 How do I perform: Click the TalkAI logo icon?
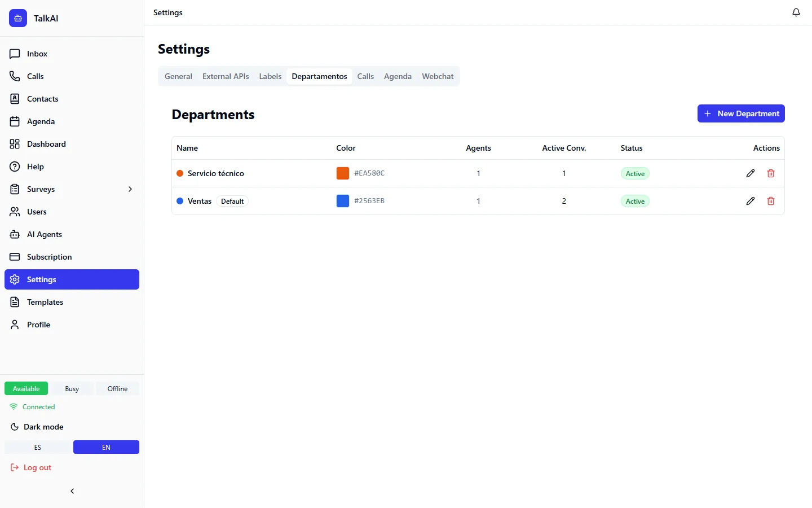[x=18, y=18]
